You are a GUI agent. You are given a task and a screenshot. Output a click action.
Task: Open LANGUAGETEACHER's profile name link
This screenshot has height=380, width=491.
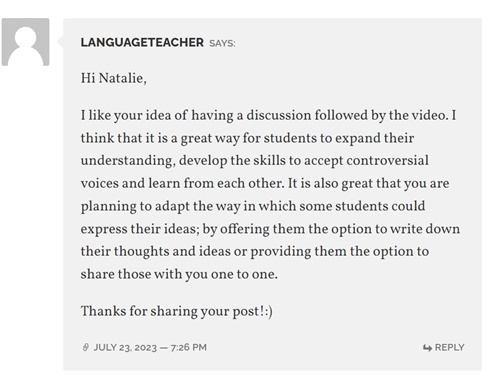point(142,43)
